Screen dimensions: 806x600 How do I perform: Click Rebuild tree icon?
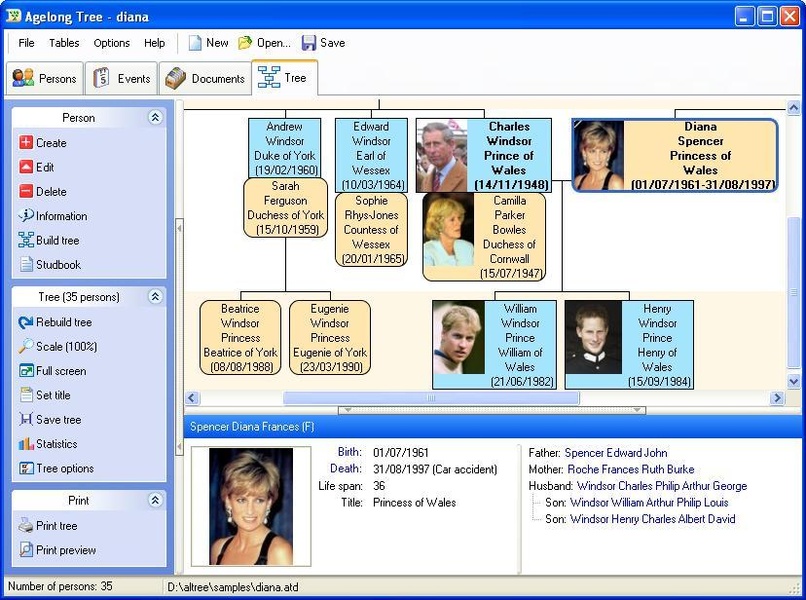(26, 322)
